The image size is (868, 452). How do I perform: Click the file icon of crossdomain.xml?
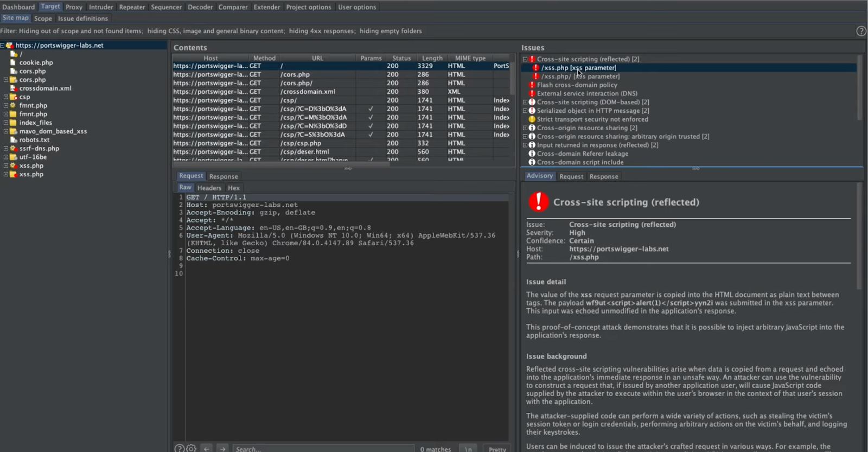coord(14,88)
